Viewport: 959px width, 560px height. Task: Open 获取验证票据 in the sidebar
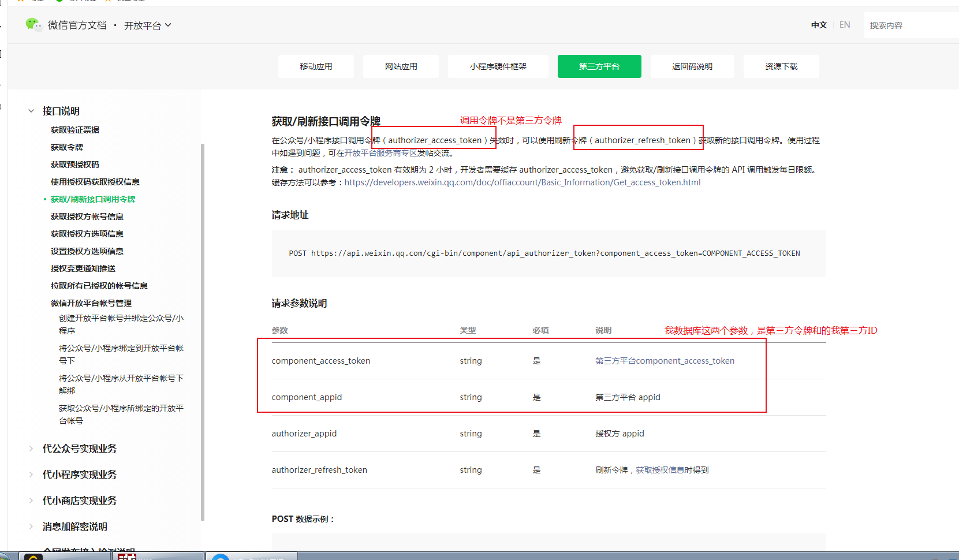75,130
